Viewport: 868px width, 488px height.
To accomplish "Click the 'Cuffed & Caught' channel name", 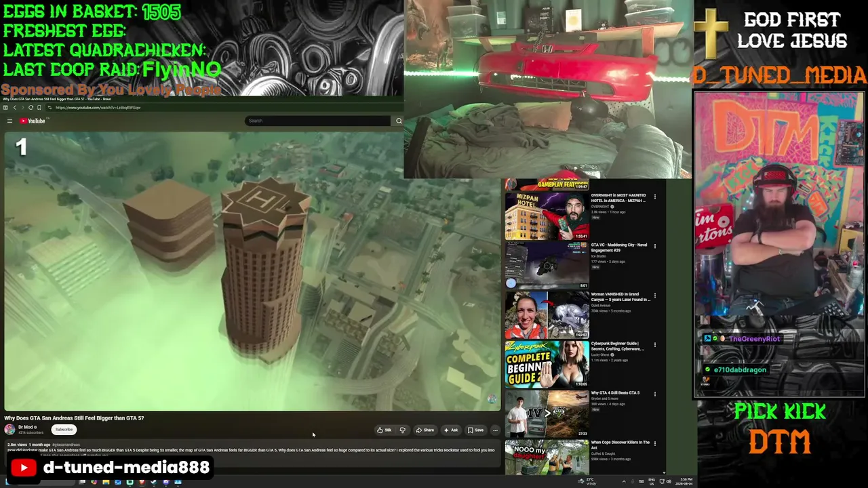I will pyautogui.click(x=602, y=454).
